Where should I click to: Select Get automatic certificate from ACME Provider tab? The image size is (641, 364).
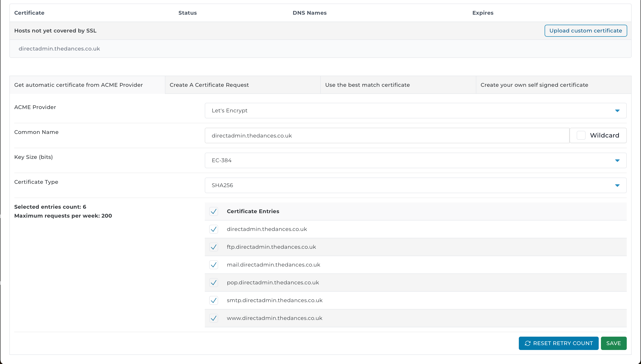(x=87, y=85)
